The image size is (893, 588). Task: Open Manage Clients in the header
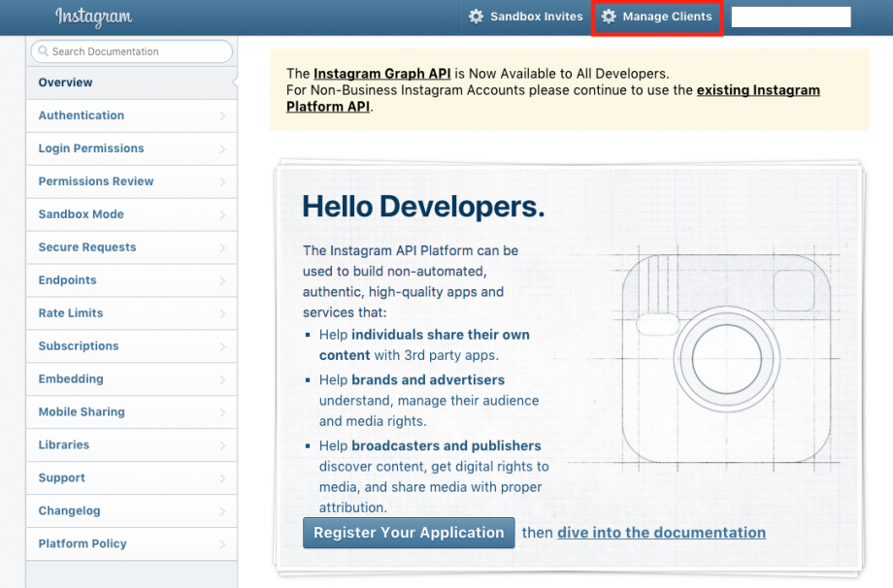[667, 16]
